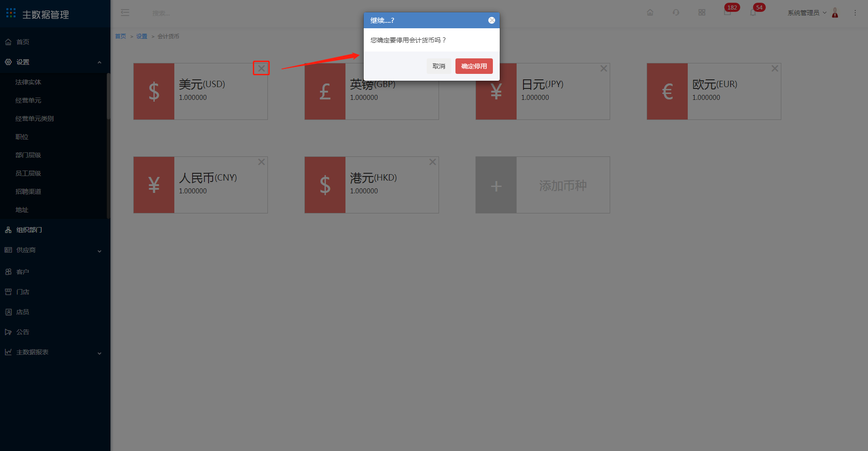868x451 pixels.
Task: Open the headset support icon
Action: point(676,12)
